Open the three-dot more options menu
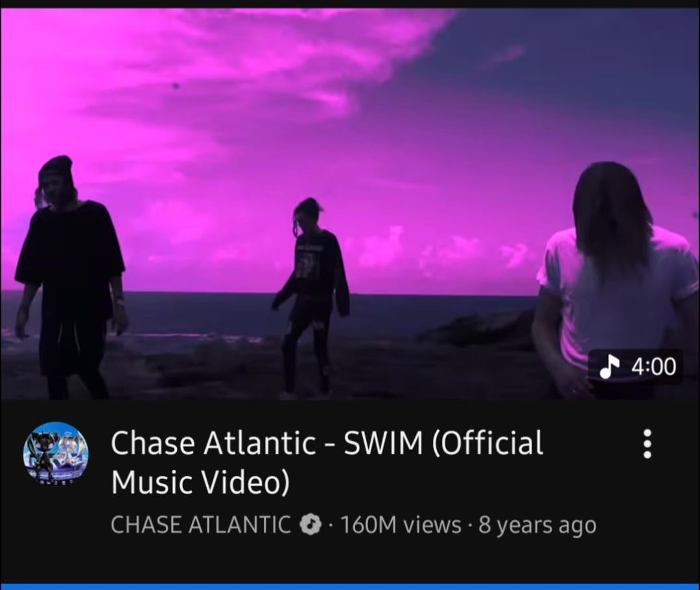The width and height of the screenshot is (700, 590). [647, 444]
